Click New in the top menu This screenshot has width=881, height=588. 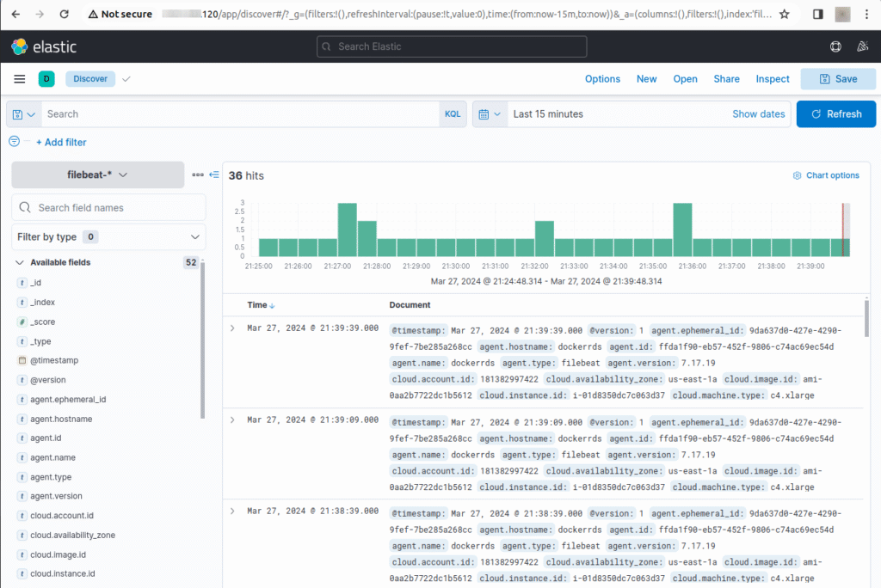pyautogui.click(x=647, y=79)
